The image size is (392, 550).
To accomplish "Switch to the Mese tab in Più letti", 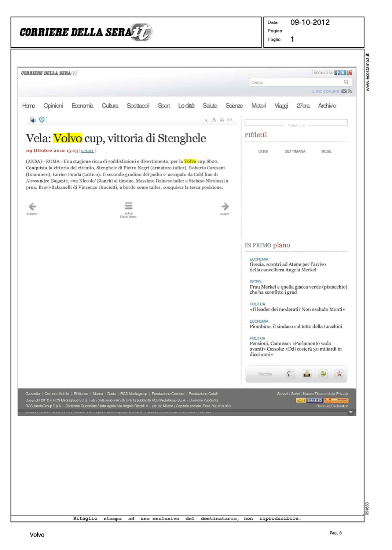I will pos(326,151).
